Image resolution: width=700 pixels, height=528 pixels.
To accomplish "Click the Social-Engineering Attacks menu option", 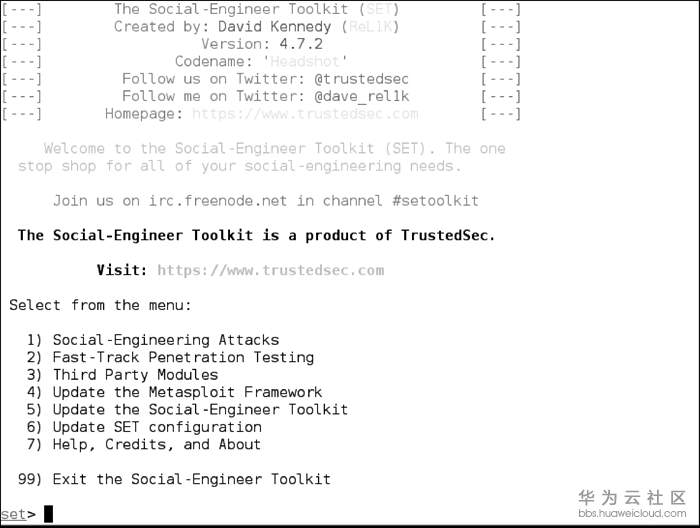I will (165, 340).
